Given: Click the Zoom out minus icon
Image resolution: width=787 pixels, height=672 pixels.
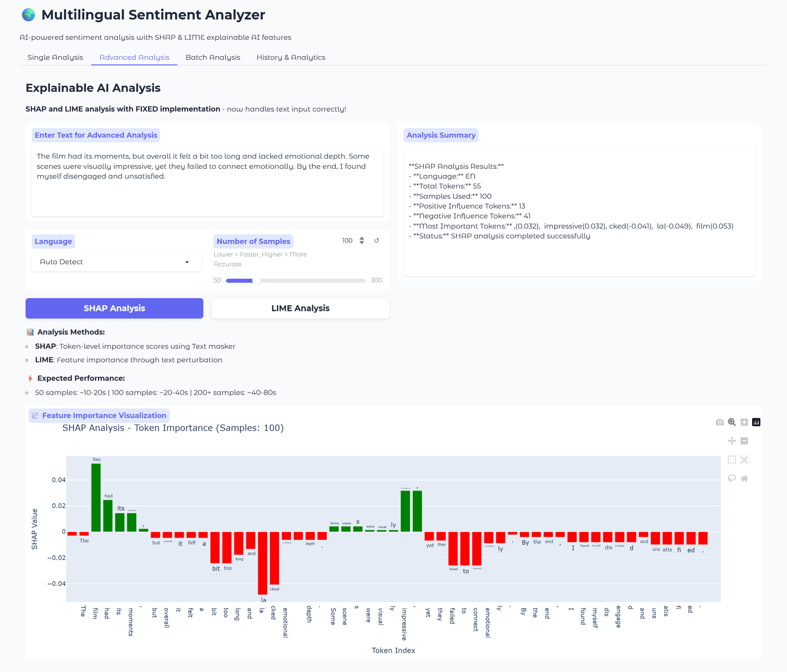Looking at the screenshot, I should click(x=744, y=441).
